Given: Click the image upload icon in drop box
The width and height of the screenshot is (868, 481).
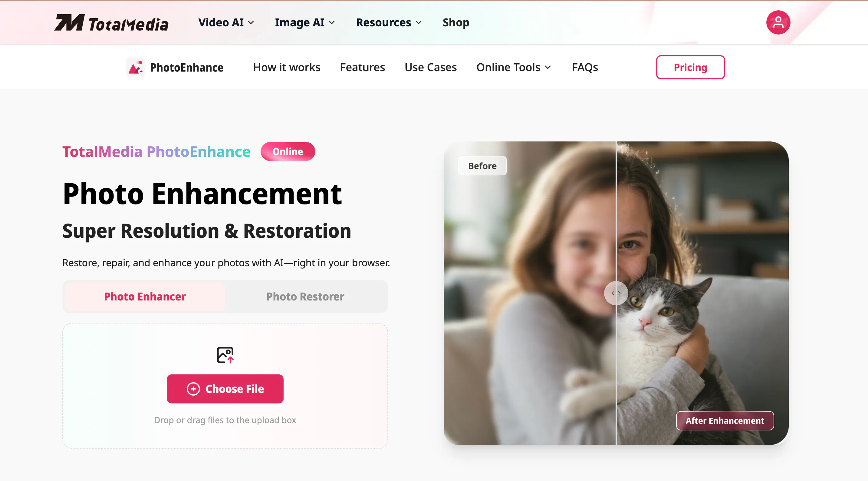Looking at the screenshot, I should click(x=225, y=355).
